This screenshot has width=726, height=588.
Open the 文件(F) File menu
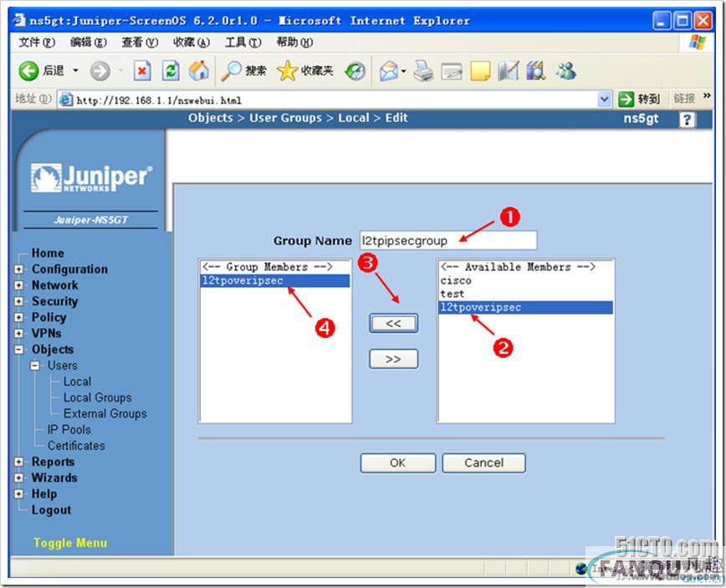[37, 43]
